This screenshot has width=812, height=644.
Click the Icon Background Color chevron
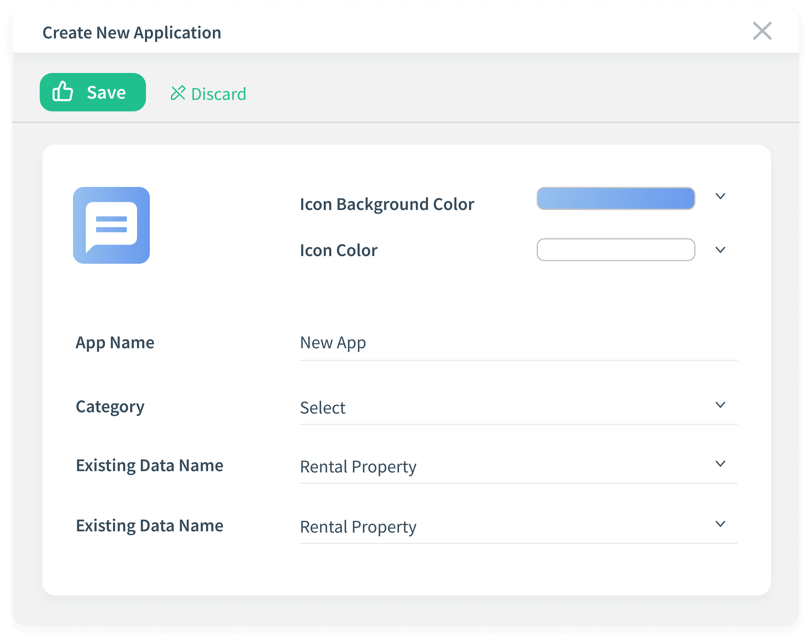pyautogui.click(x=720, y=196)
